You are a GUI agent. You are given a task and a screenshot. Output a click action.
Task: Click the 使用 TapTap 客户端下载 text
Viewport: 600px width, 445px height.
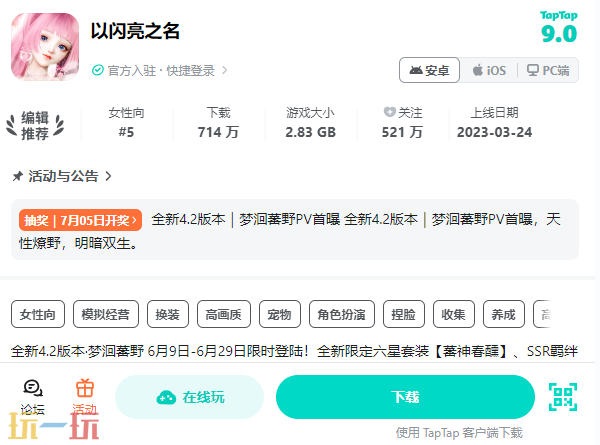[x=459, y=433]
